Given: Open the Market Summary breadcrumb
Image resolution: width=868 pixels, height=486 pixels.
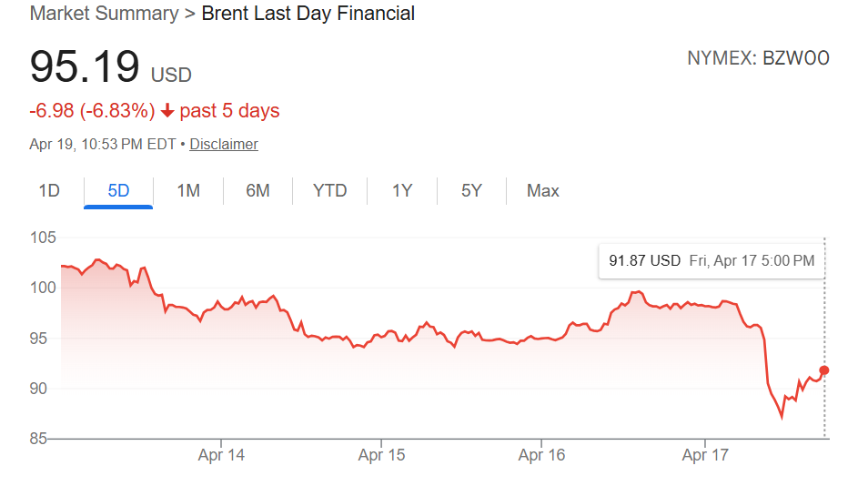Looking at the screenshot, I should [x=105, y=14].
